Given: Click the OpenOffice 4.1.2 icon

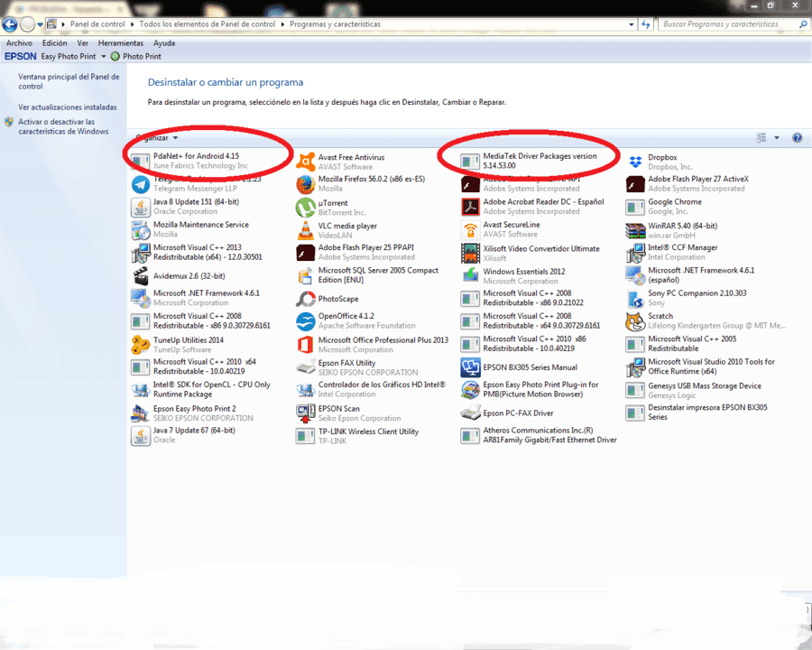Looking at the screenshot, I should tap(306, 321).
